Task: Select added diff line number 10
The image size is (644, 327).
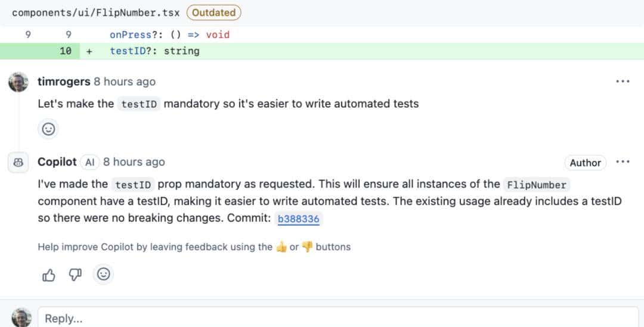Action: click(66, 51)
